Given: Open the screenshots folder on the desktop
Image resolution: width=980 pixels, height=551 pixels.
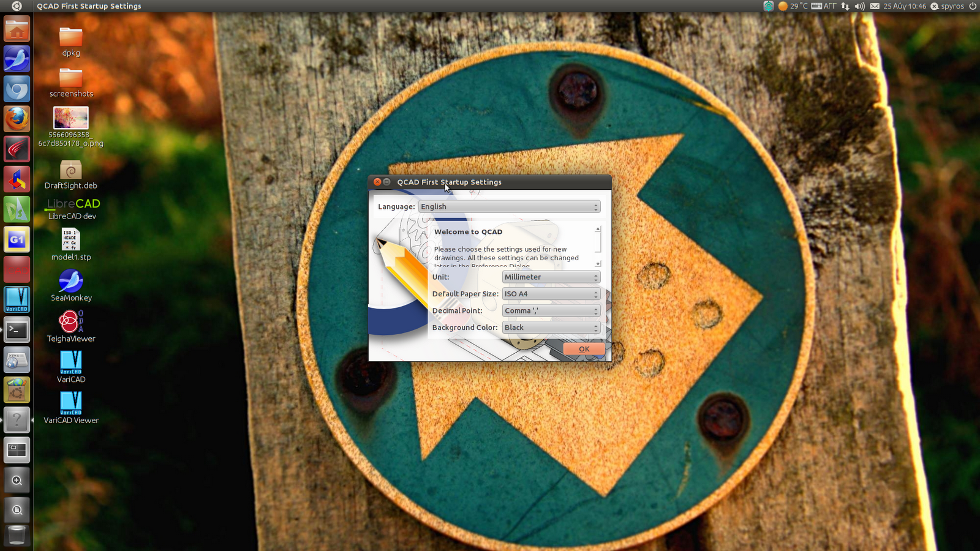Looking at the screenshot, I should coord(71,83).
